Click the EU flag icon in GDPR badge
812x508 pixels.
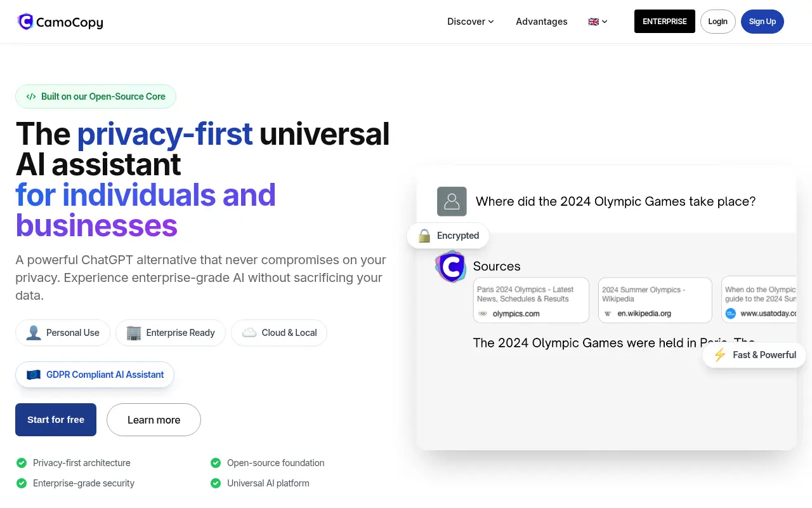34,375
